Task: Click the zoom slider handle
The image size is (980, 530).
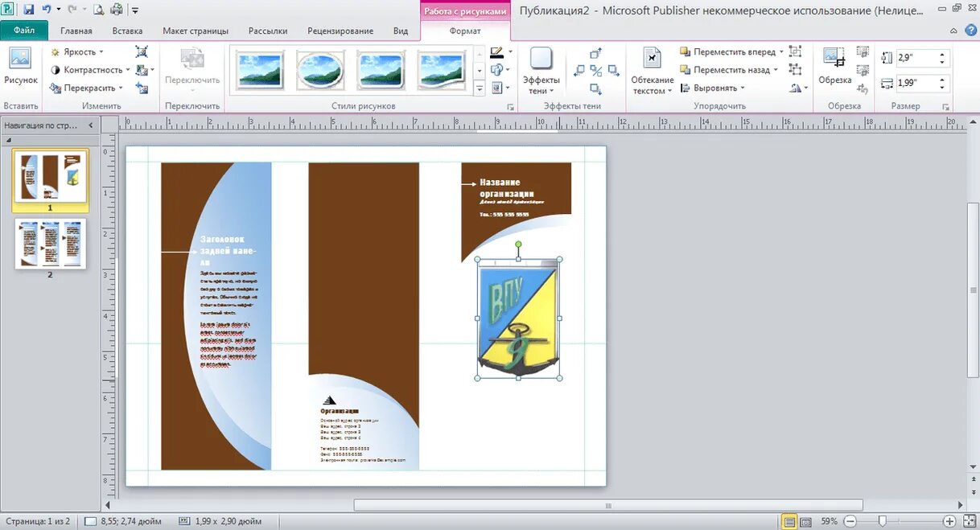Action: point(883,522)
